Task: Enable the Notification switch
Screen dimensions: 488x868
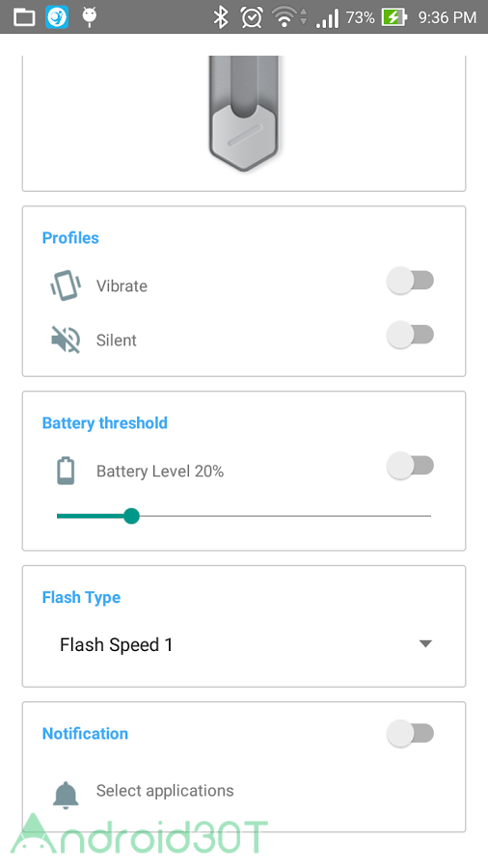Action: (410, 734)
